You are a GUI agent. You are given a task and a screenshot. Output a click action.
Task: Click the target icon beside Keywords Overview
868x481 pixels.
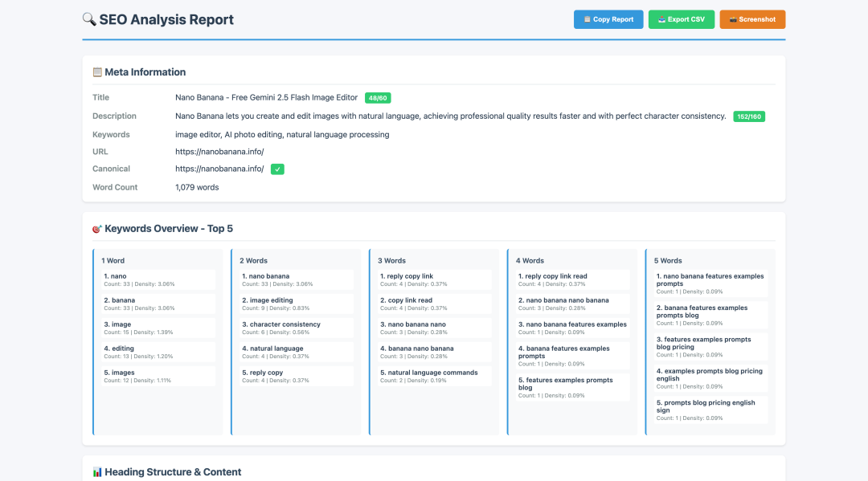(x=97, y=229)
